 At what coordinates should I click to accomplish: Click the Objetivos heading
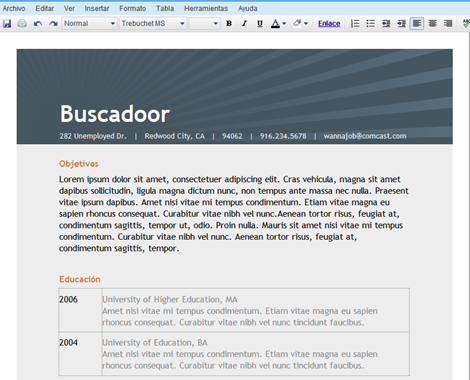pos(79,164)
